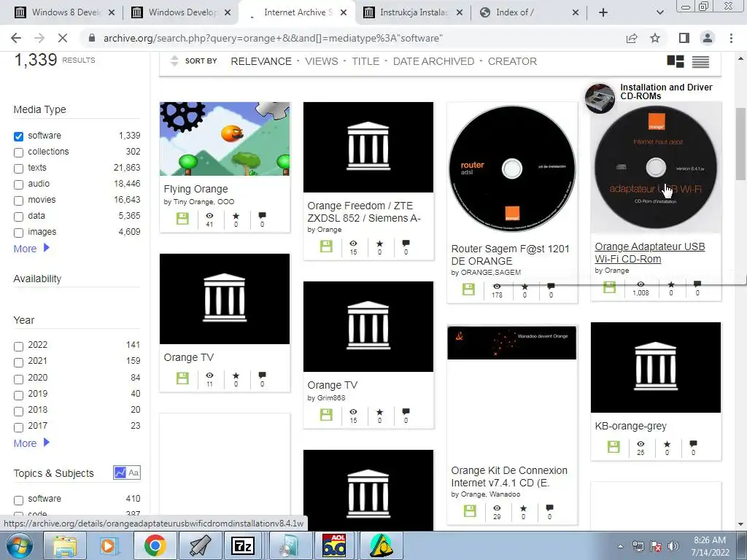
Task: Sort results by TITLE
Action: point(365,61)
